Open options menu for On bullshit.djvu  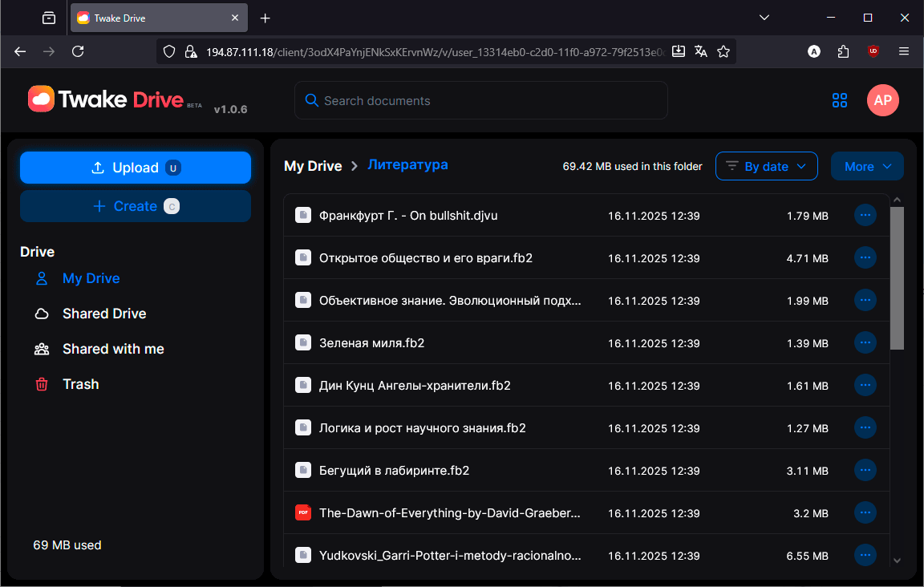click(x=865, y=215)
